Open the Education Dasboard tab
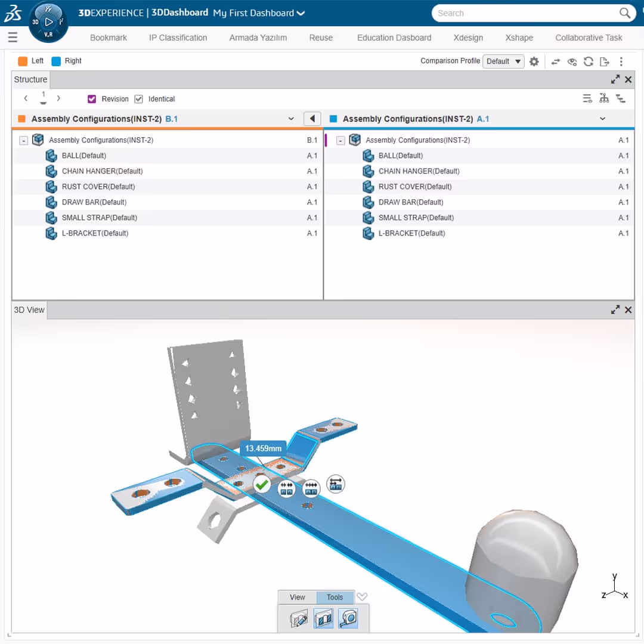 (x=394, y=38)
